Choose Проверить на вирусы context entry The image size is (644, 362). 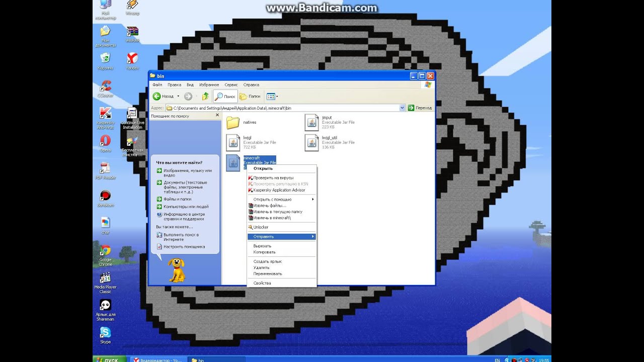pyautogui.click(x=282, y=177)
